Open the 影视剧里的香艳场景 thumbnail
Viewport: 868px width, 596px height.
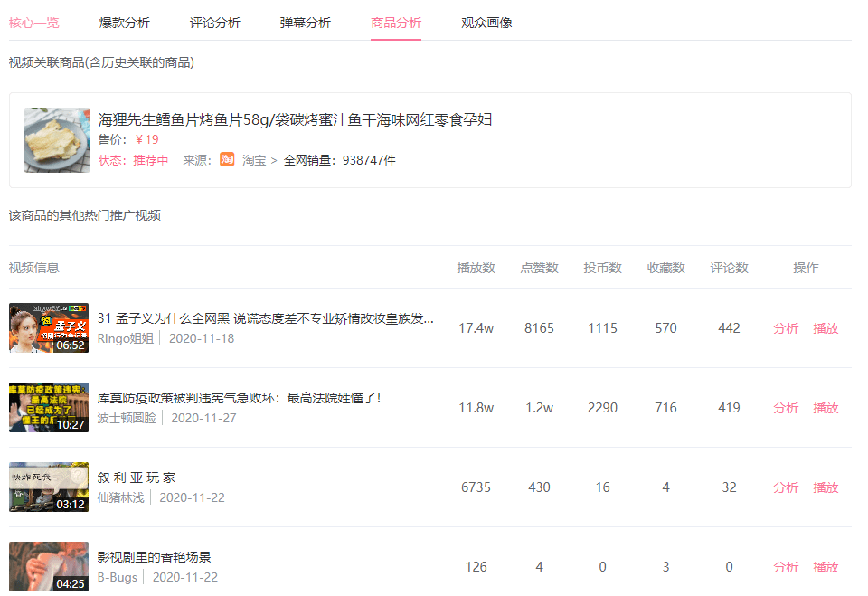pos(49,567)
